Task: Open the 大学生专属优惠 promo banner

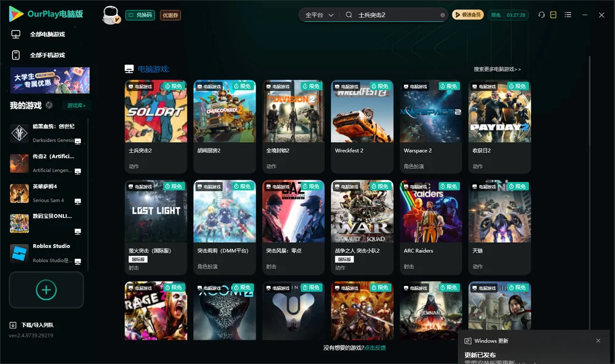Action: click(x=50, y=81)
